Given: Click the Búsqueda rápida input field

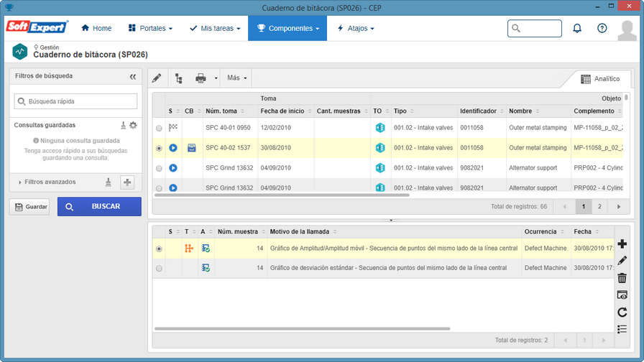Looking at the screenshot, I should (75, 101).
